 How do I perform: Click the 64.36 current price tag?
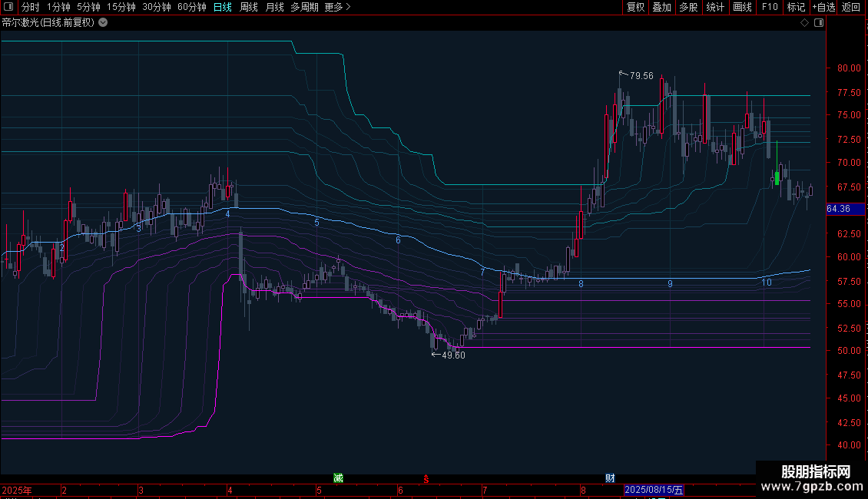[x=838, y=209]
